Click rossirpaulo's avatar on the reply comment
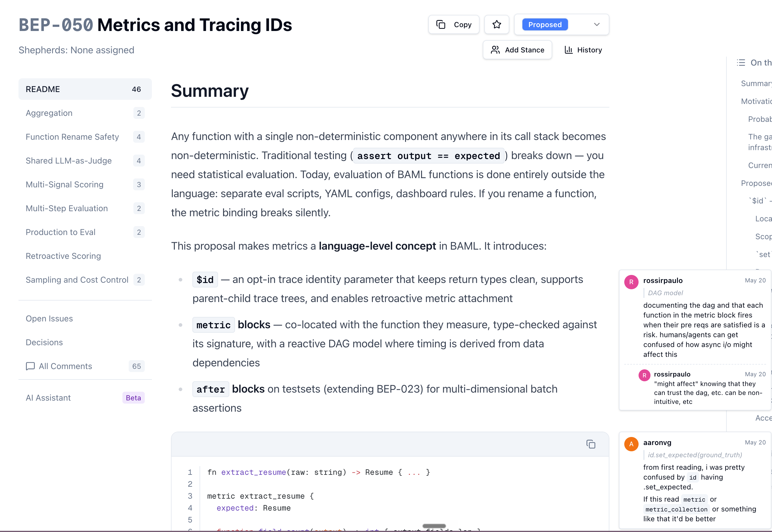The width and height of the screenshot is (772, 532). (644, 375)
